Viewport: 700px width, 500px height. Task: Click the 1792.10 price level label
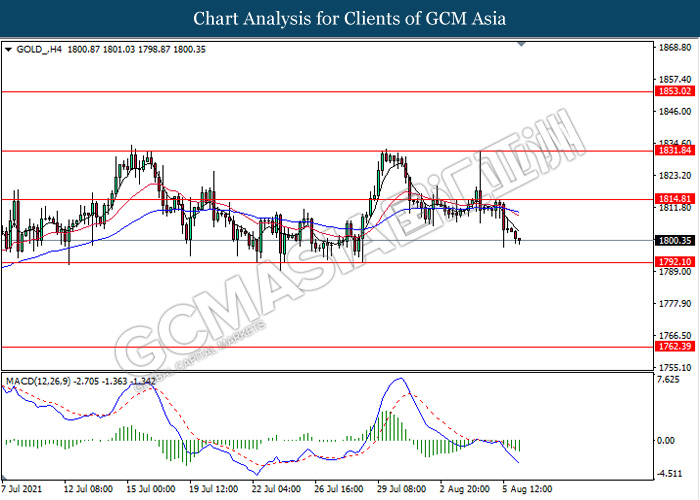click(675, 262)
